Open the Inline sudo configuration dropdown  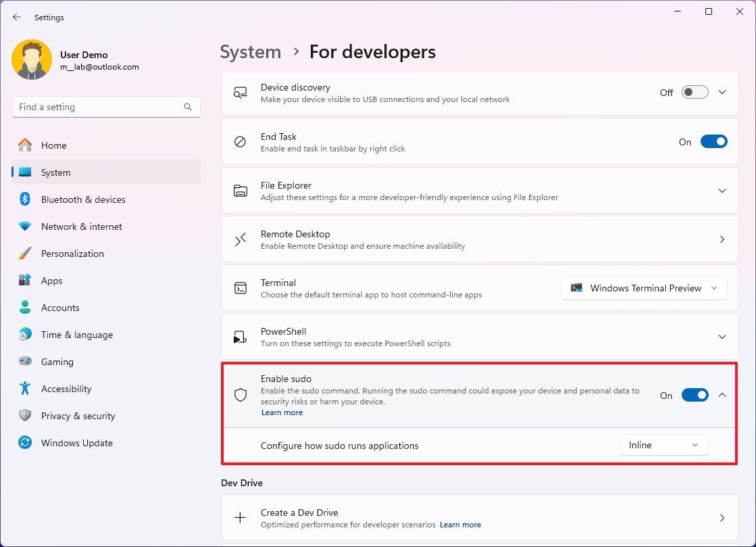click(x=664, y=445)
